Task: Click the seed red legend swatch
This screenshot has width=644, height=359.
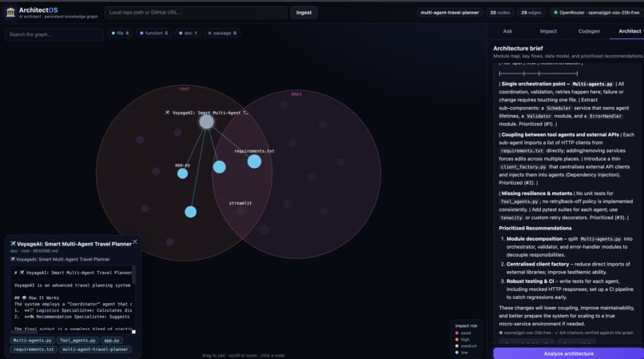Action: click(x=457, y=333)
